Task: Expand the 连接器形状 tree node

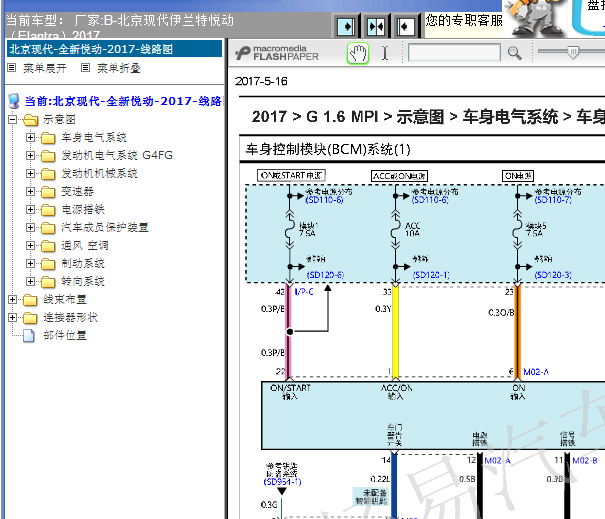Action: (x=13, y=318)
